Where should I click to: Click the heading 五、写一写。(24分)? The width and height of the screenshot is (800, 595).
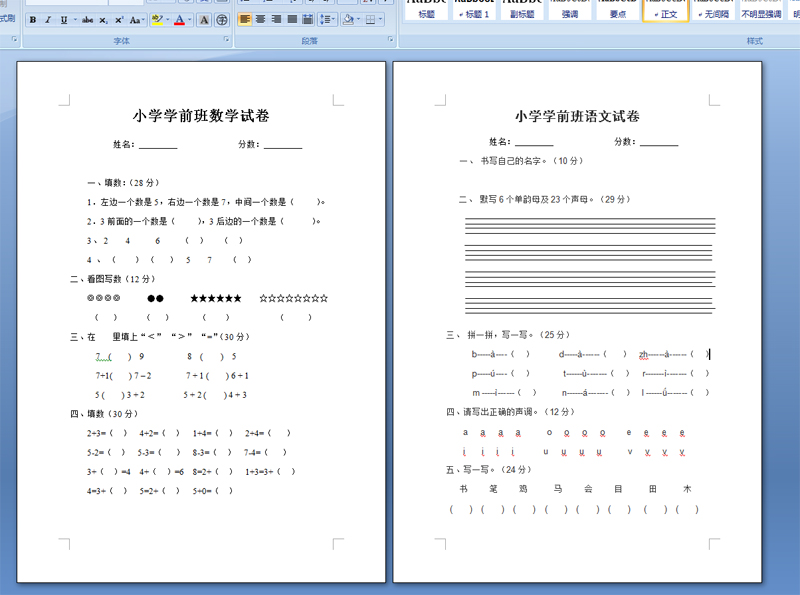pos(489,469)
